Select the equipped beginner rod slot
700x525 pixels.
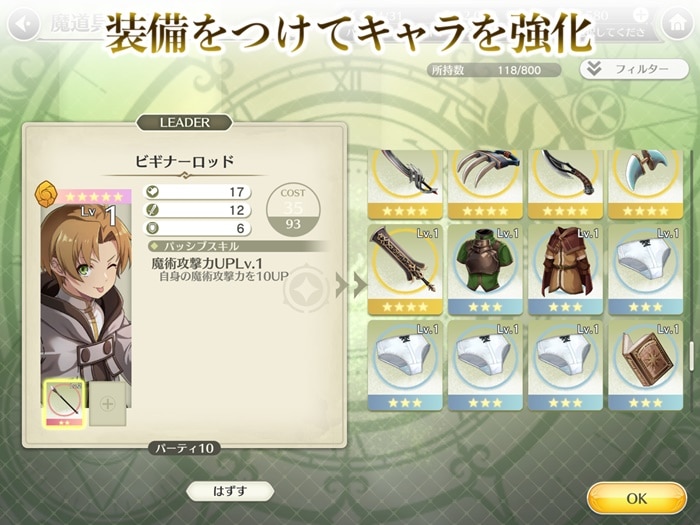point(64,404)
